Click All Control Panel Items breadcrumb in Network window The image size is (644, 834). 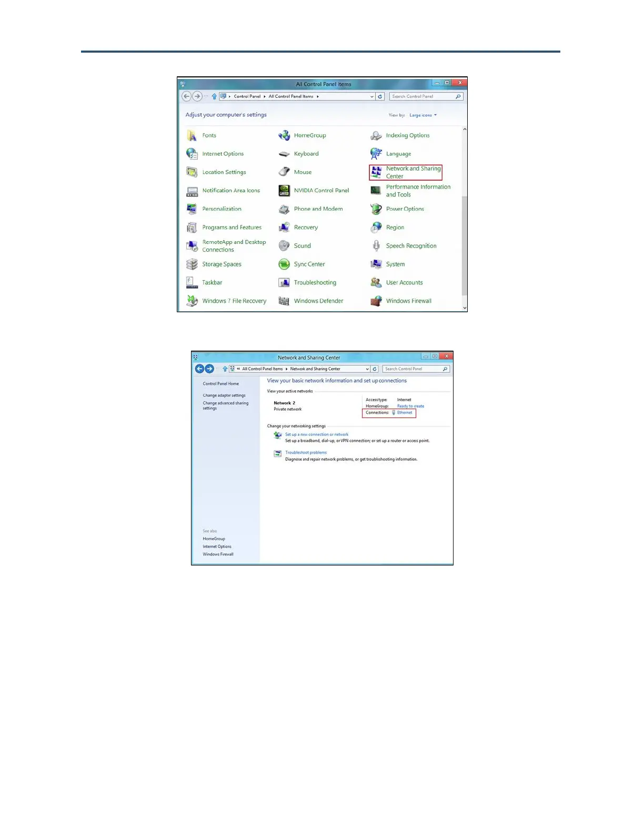(x=263, y=369)
